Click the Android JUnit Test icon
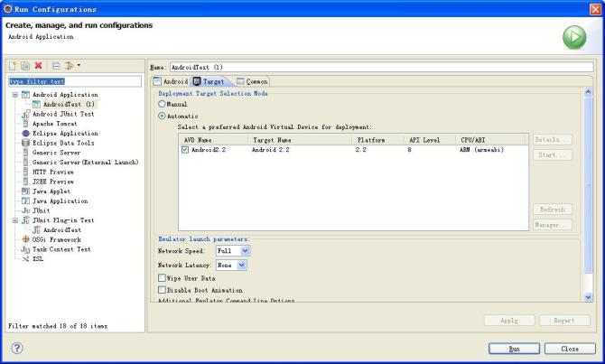Viewport: 605px width, 364px height. [25, 114]
